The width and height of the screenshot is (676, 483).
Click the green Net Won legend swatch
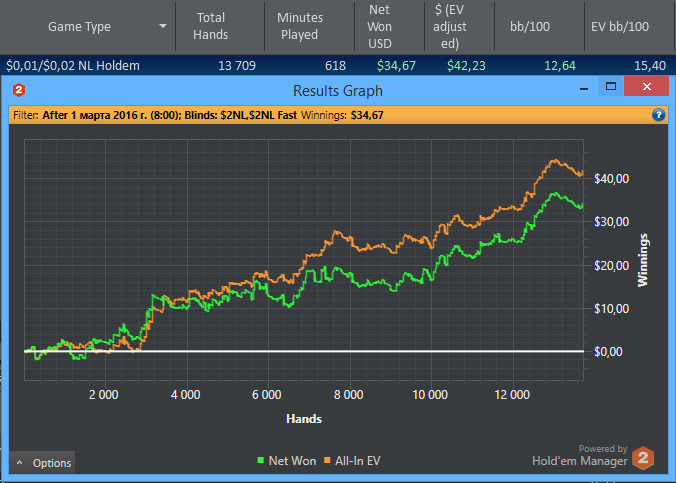point(260,460)
